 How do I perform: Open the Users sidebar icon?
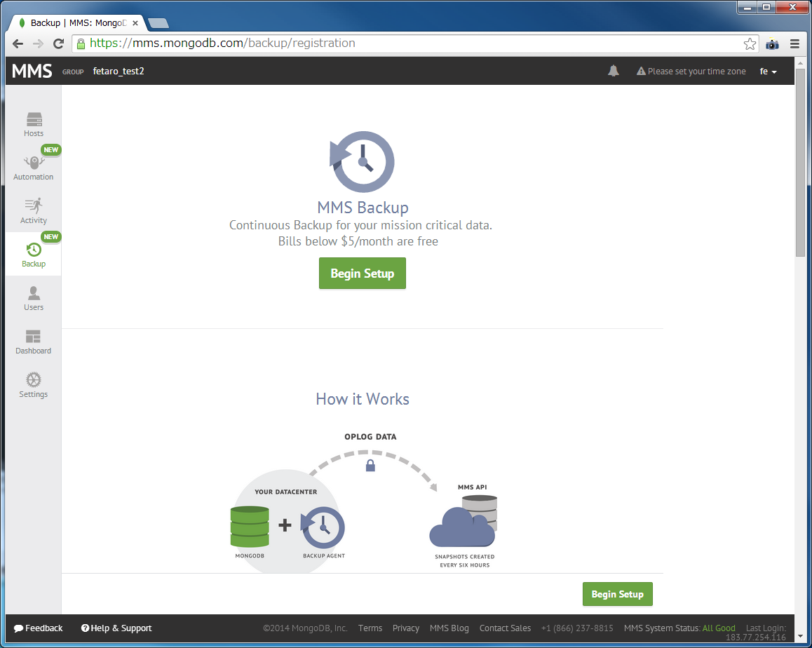[x=33, y=293]
